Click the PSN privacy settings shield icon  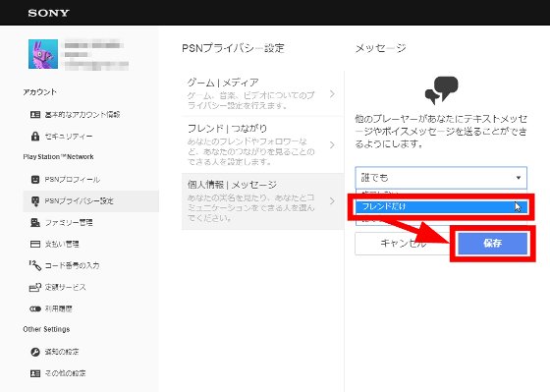35,201
